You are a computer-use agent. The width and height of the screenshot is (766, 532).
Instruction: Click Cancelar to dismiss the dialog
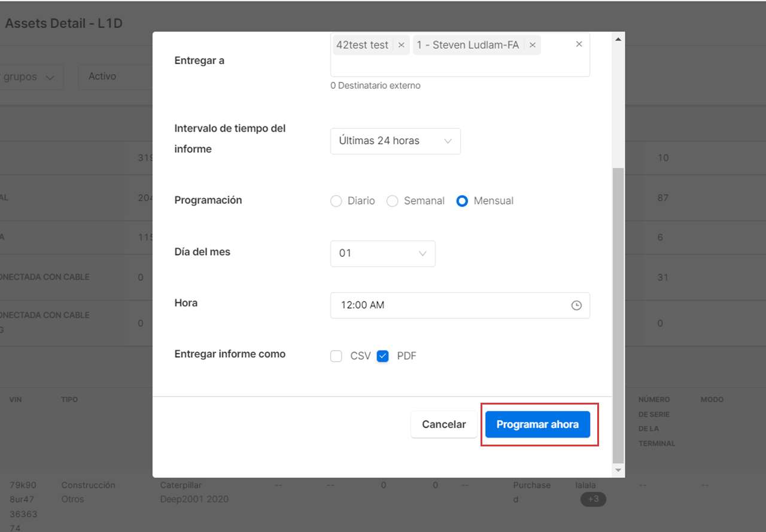pos(444,424)
